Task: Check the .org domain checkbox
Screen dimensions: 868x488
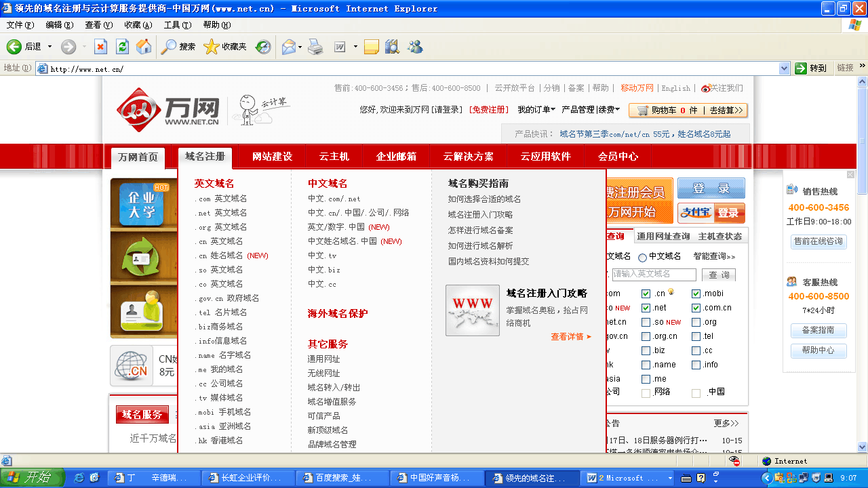Action: click(x=696, y=322)
